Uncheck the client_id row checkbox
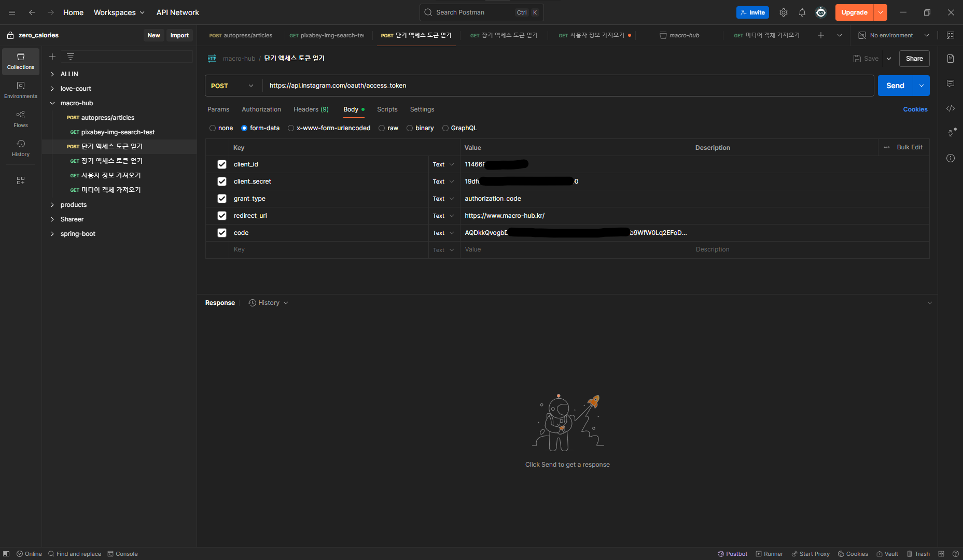The width and height of the screenshot is (963, 560). (x=222, y=164)
